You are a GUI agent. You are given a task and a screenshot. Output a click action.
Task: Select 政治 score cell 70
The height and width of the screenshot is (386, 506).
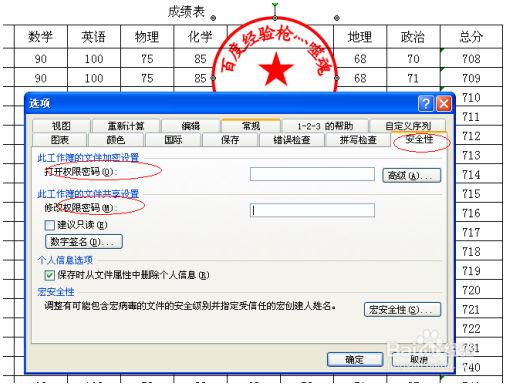[x=413, y=59]
